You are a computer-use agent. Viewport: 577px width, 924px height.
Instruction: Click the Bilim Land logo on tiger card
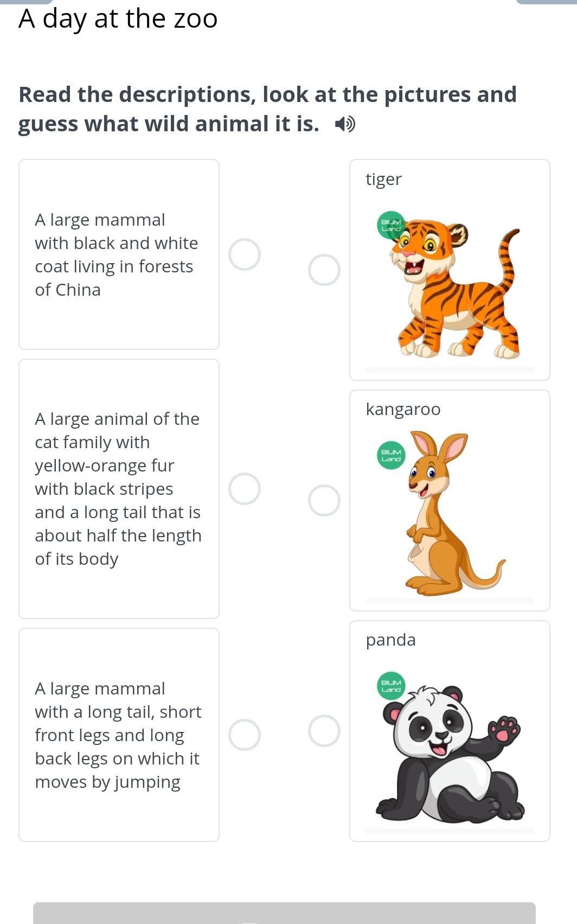point(391,225)
